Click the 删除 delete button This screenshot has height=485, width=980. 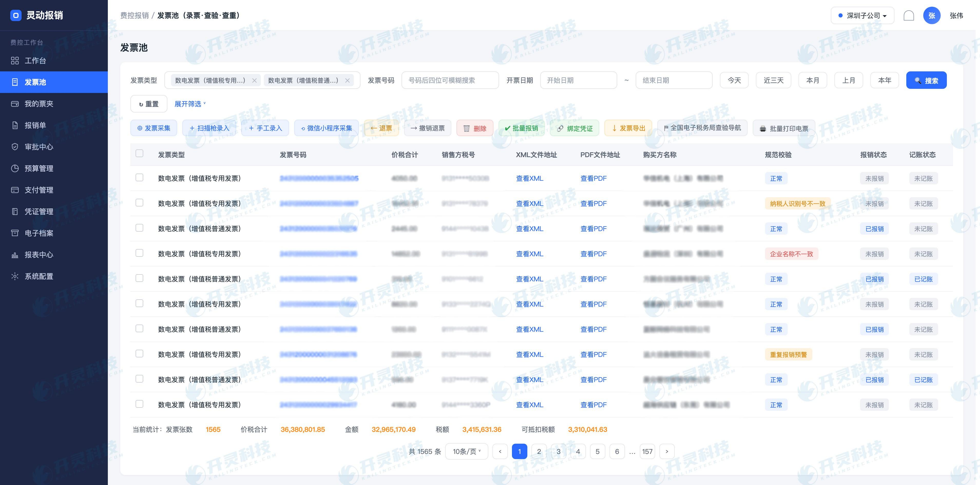pos(475,128)
